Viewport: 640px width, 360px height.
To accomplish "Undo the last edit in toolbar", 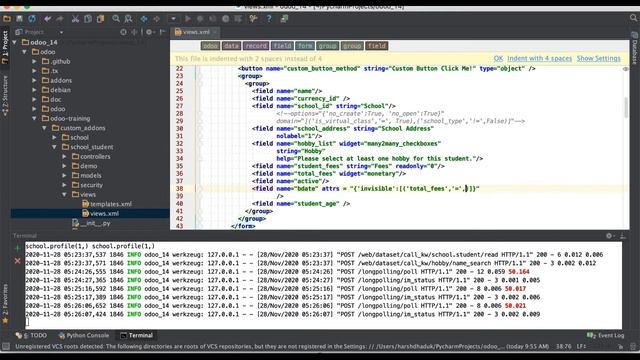I will pos(48,19).
